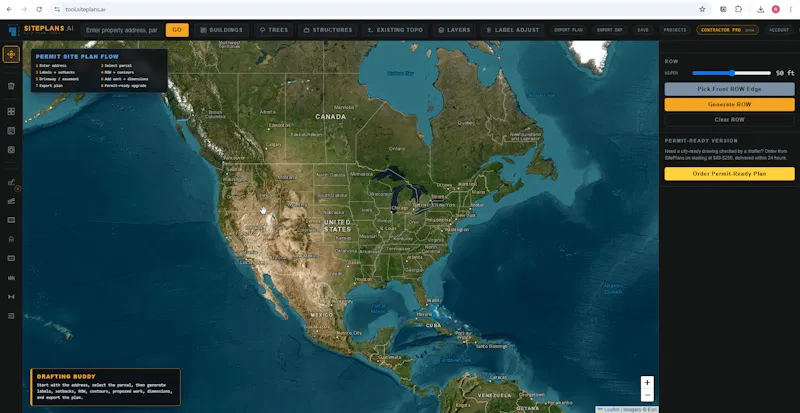This screenshot has height=413, width=800.
Task: Select the pencil draw tool in left sidebar
Action: click(x=11, y=182)
